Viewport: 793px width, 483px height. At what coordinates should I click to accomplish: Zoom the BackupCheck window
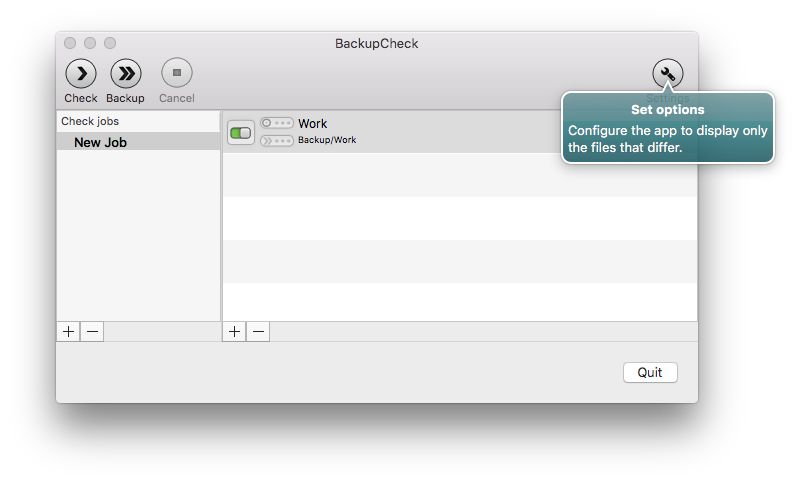coord(110,43)
